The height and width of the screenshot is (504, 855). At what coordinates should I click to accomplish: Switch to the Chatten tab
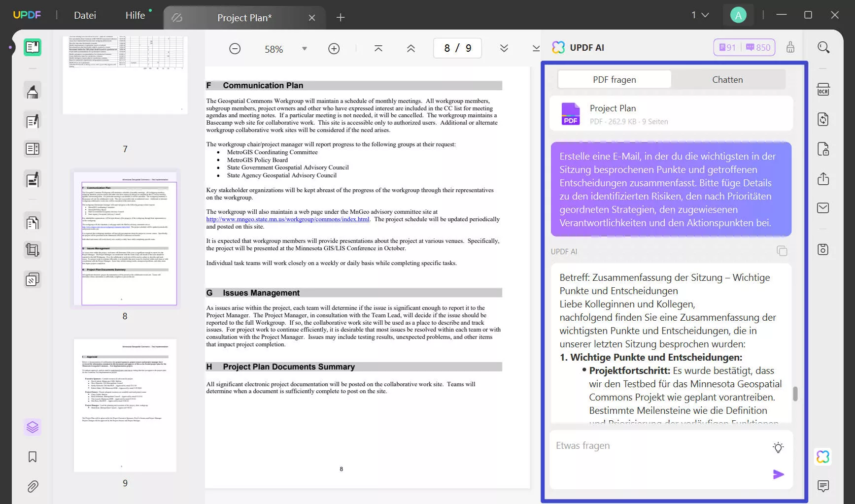pyautogui.click(x=727, y=79)
